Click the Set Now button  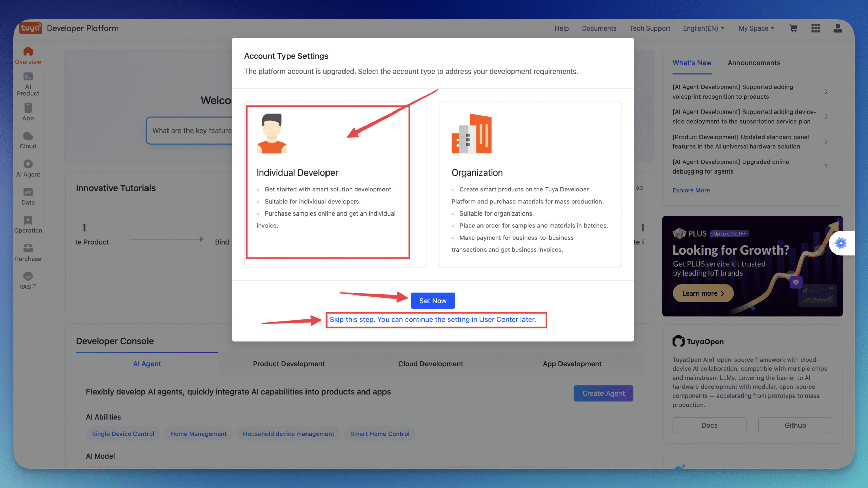[x=433, y=301]
